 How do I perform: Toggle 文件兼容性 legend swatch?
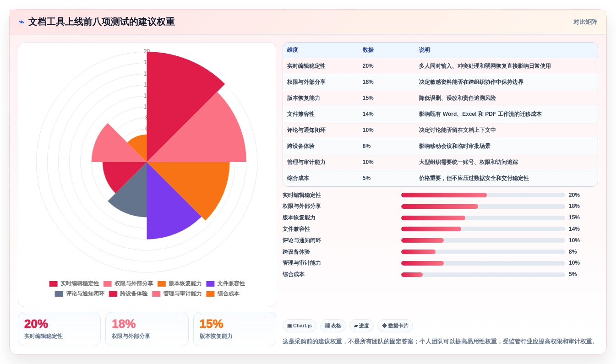(210, 284)
